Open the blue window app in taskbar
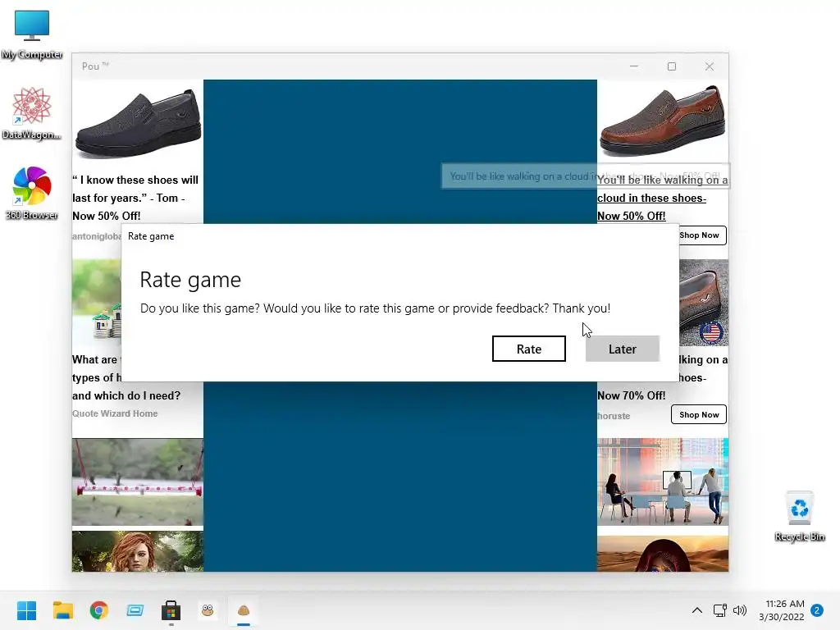 click(x=135, y=610)
